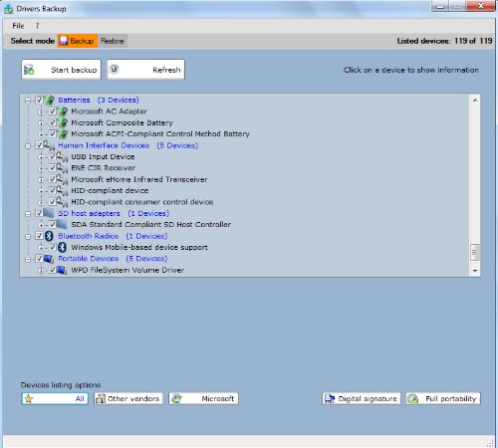498x448 pixels.
Task: Click the Windows Mobile-based device support Bluetooth icon
Action: coord(62,247)
